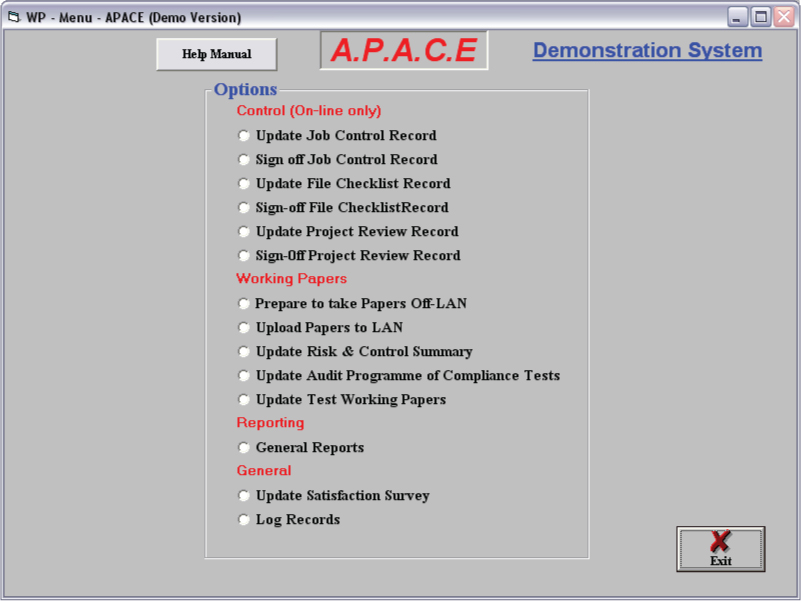801x601 pixels.
Task: Select Update Job Control Record option
Action: pyautogui.click(x=244, y=136)
